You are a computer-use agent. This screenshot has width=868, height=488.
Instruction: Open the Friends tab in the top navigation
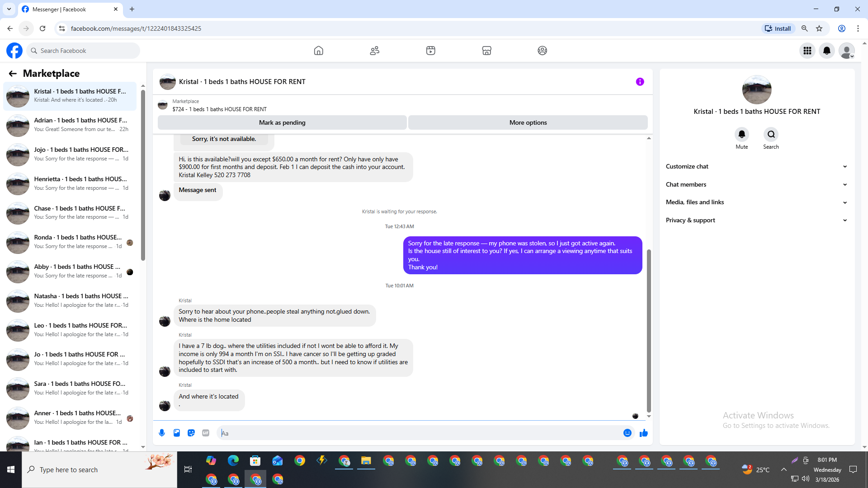tap(374, 51)
